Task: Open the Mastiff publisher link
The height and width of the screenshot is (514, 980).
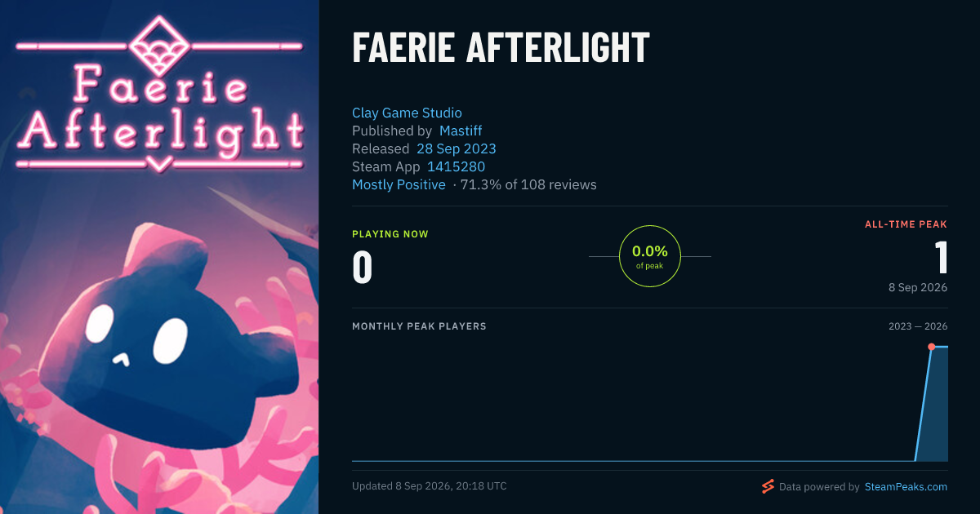Action: pyautogui.click(x=461, y=131)
